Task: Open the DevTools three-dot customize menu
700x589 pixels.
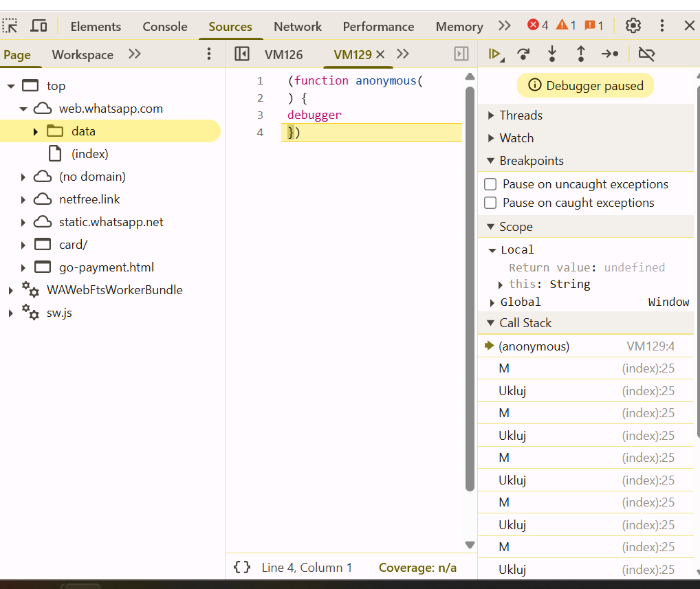Action: click(662, 26)
